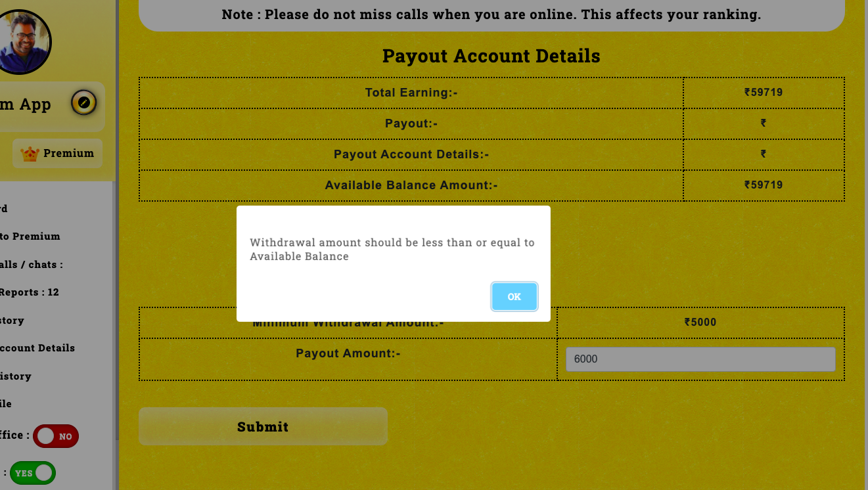Click the pencil edit icon beside app name
Screen dimensions: 868x490
point(84,102)
